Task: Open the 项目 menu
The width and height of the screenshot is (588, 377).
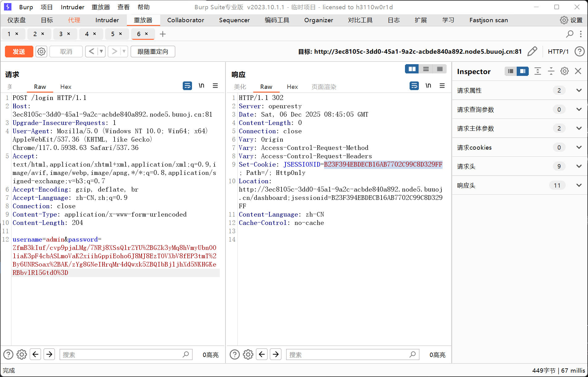Action: (47, 7)
